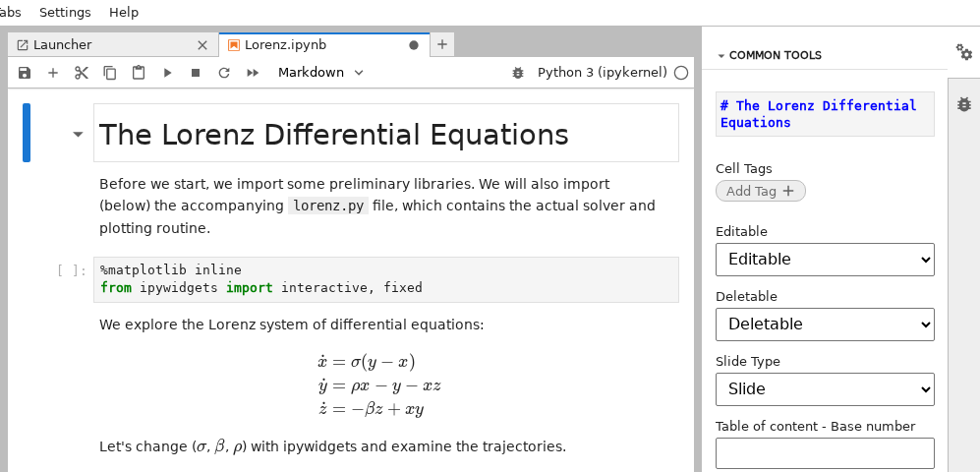980x472 pixels.
Task: Open the cell type Markdown dropdown
Action: point(320,73)
